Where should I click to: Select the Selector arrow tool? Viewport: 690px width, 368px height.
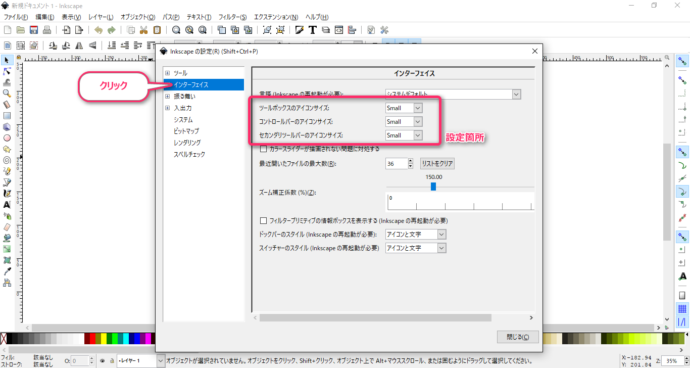click(x=7, y=60)
